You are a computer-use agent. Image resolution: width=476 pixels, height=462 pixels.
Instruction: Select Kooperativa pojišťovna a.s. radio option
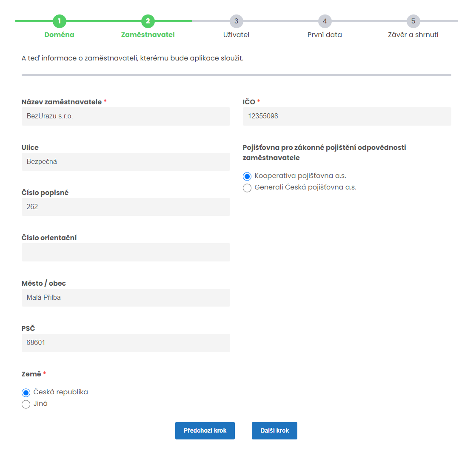click(247, 176)
